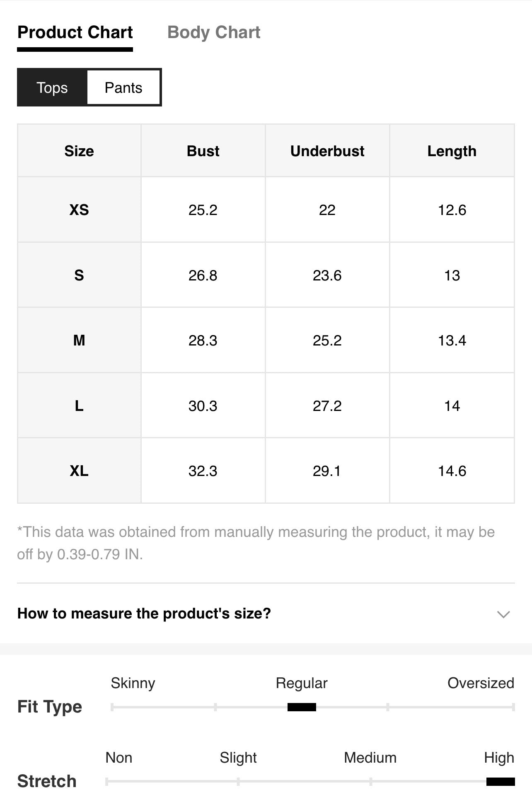The image size is (532, 802).
Task: Switch to the Body Chart tab
Action: click(x=213, y=32)
